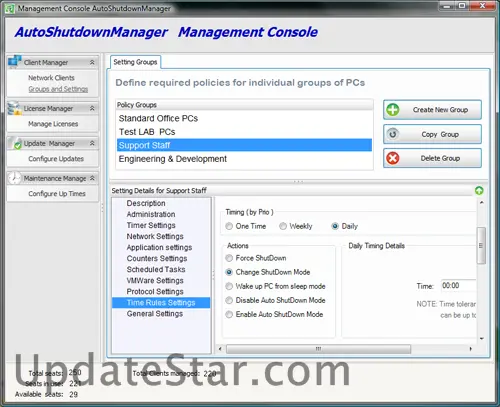
Task: Open Configure Updates in sidebar
Action: click(56, 159)
